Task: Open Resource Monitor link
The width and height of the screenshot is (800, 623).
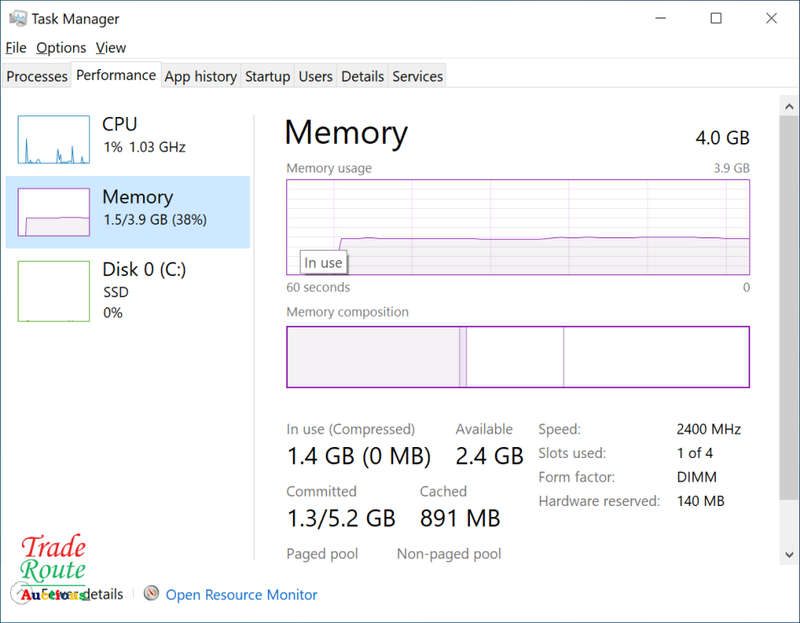Action: pos(241,594)
